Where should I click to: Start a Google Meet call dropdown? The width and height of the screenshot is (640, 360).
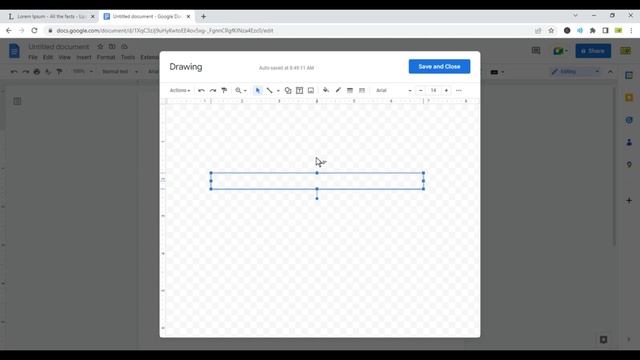point(560,51)
